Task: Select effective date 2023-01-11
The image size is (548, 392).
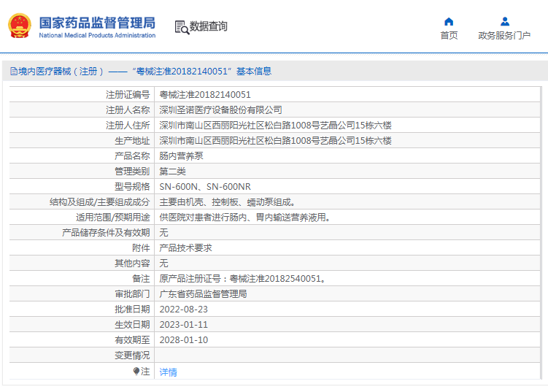Action: point(183,325)
